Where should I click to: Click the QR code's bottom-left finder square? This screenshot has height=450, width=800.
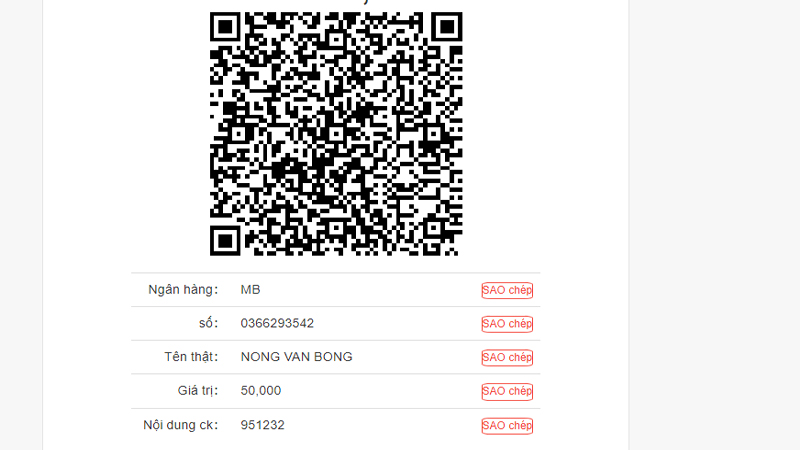click(x=225, y=241)
